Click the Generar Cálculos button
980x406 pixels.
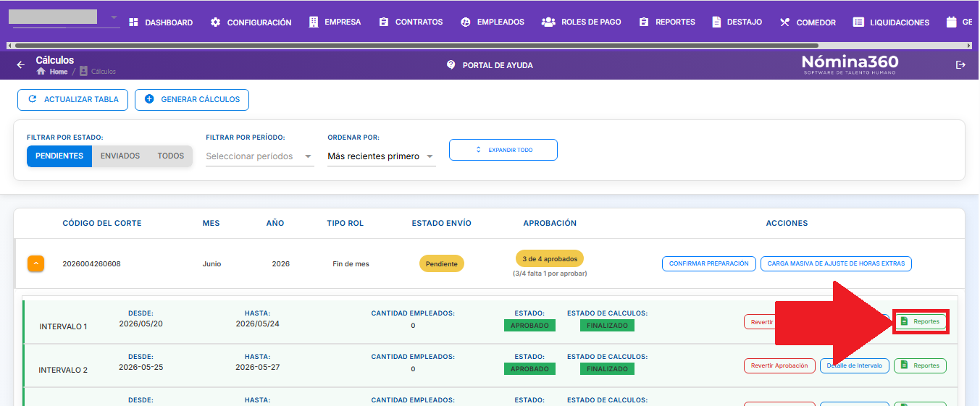192,100
